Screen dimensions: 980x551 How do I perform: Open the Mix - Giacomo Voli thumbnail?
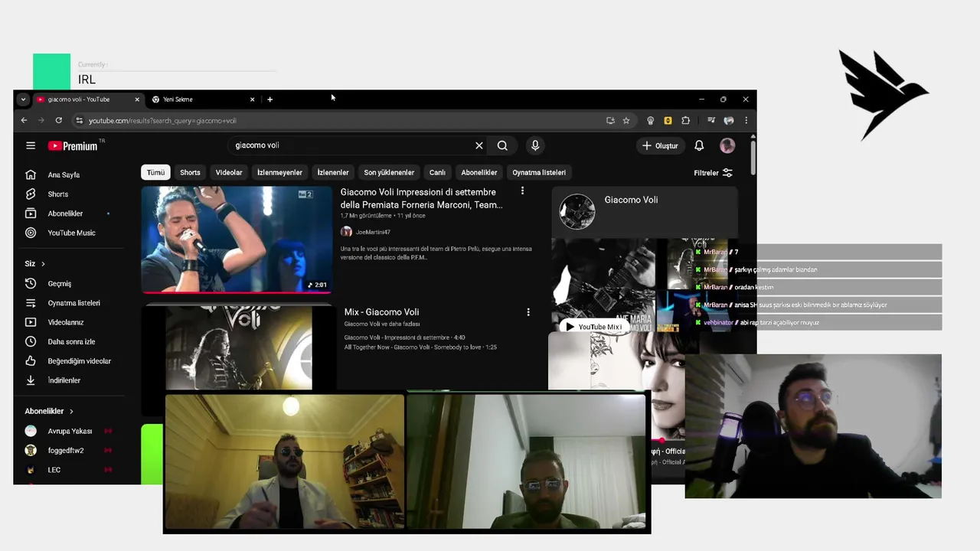239,348
